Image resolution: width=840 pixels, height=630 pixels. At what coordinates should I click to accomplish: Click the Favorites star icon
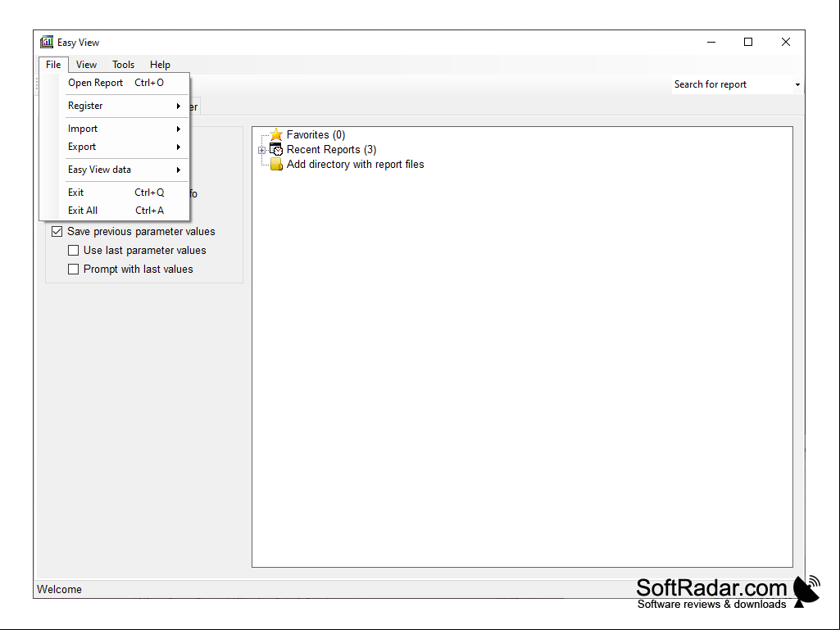(276, 134)
